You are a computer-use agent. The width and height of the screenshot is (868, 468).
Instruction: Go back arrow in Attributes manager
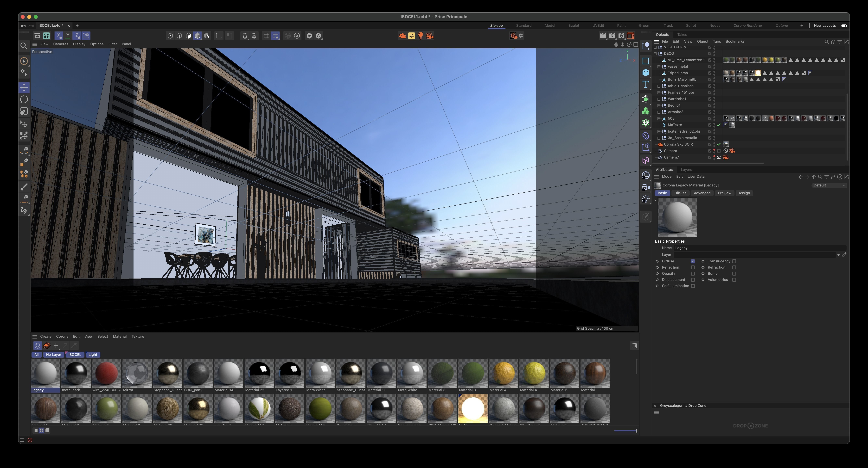tap(801, 177)
